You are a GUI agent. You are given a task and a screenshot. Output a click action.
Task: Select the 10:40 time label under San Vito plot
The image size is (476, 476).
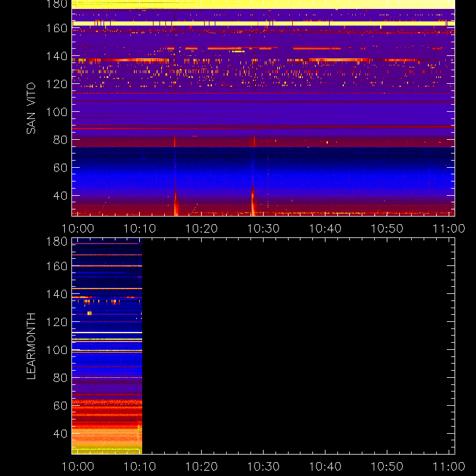point(325,228)
